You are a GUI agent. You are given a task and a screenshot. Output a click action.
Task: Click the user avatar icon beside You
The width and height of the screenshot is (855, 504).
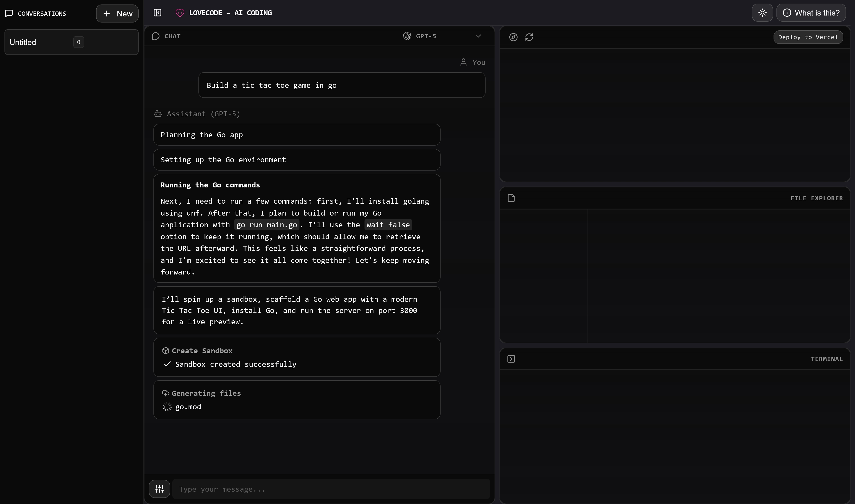point(463,62)
